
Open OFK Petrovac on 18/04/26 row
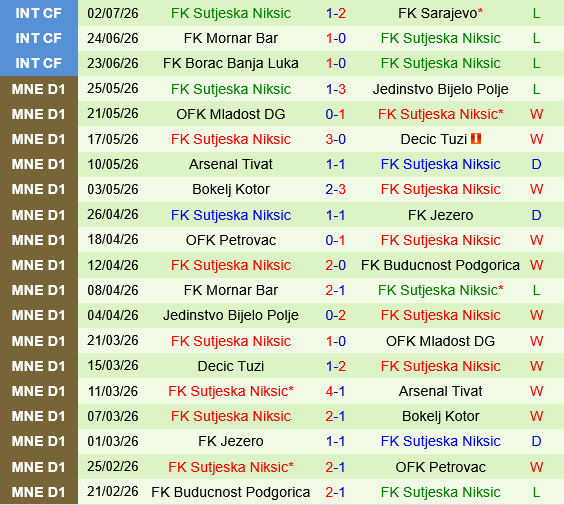coord(231,240)
